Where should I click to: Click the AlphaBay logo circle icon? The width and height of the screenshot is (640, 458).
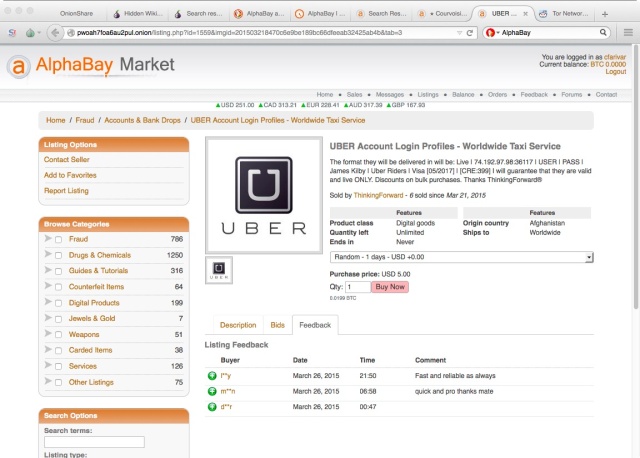click(18, 67)
